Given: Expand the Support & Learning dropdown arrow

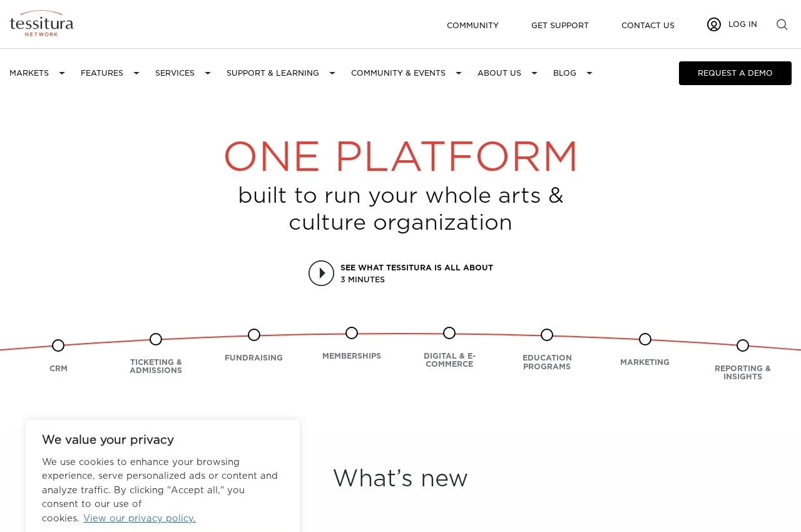Looking at the screenshot, I should tap(332, 73).
